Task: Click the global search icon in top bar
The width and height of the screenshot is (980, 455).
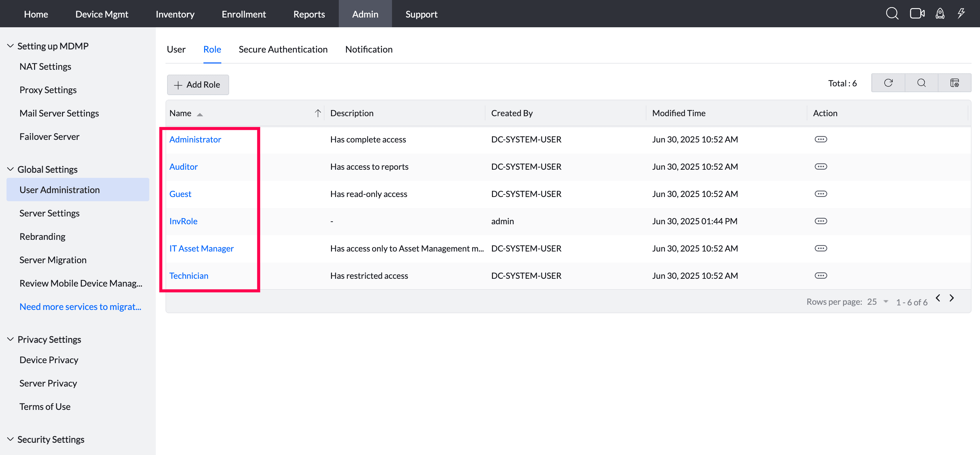Action: 892,14
